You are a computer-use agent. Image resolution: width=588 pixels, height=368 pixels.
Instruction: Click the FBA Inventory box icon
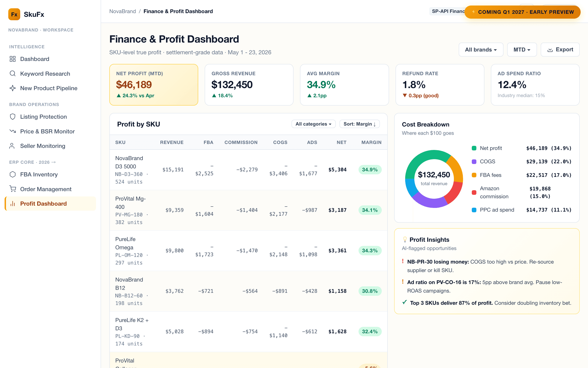point(13,174)
